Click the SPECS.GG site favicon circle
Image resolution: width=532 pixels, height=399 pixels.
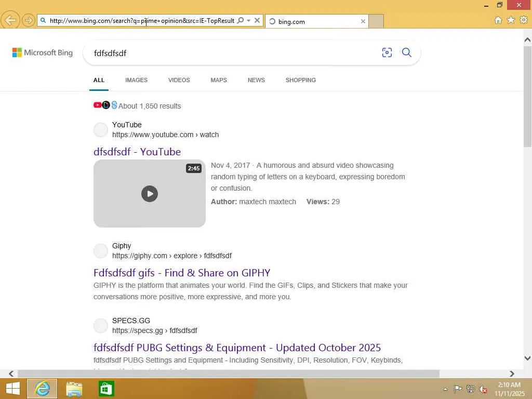point(101,326)
